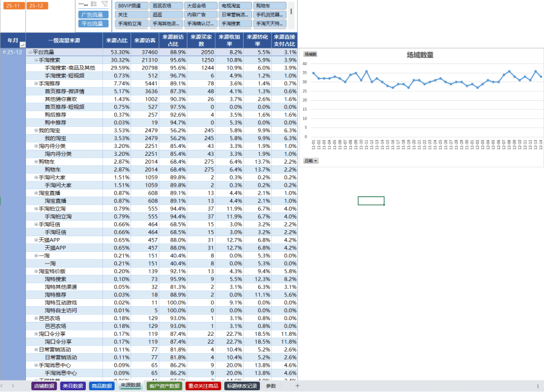Click the slicer list vertical scrollbar
This screenshot has width=544, height=392.
tap(291, 12)
